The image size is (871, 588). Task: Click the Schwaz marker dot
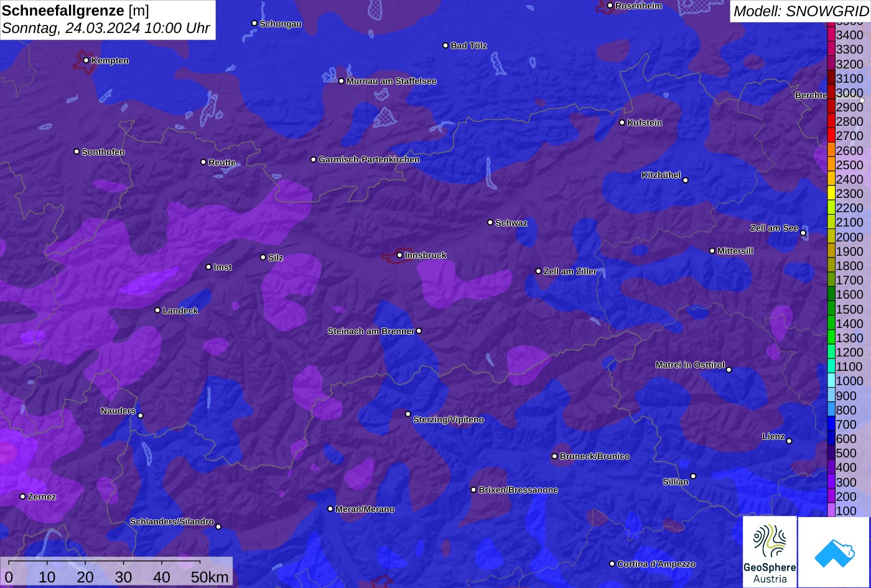490,222
